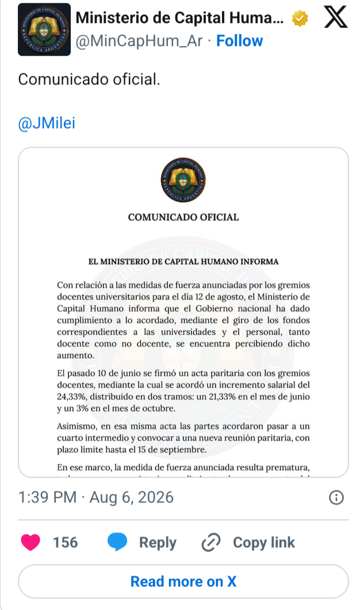
Task: Like the tweet with the heart icon
Action: (30, 542)
